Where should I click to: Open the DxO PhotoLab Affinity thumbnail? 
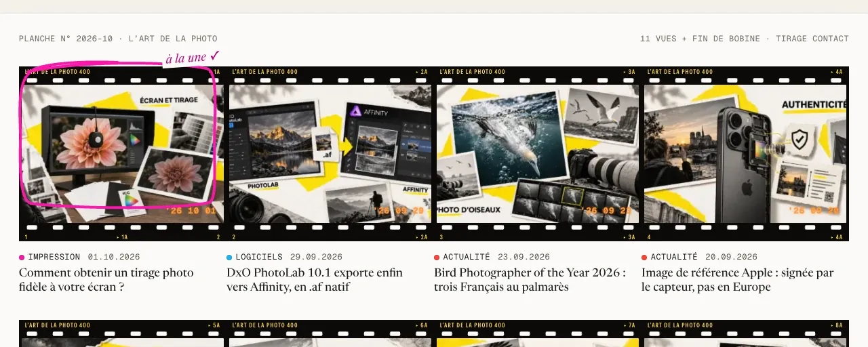pos(330,154)
